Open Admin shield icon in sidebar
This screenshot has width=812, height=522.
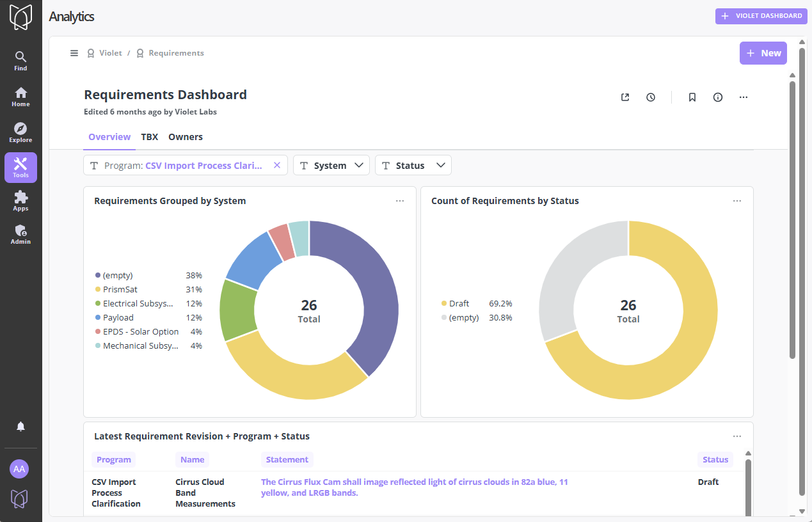tap(20, 233)
